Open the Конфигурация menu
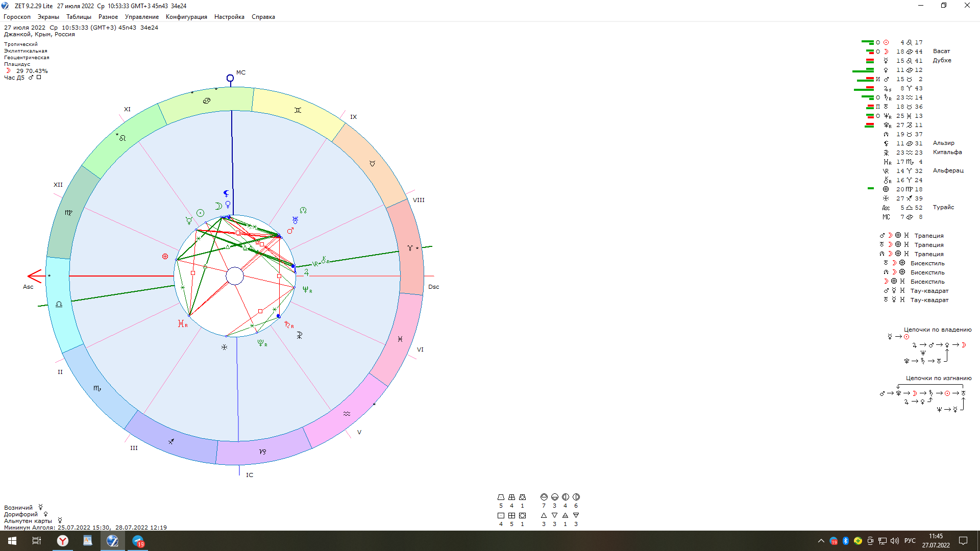 (186, 17)
